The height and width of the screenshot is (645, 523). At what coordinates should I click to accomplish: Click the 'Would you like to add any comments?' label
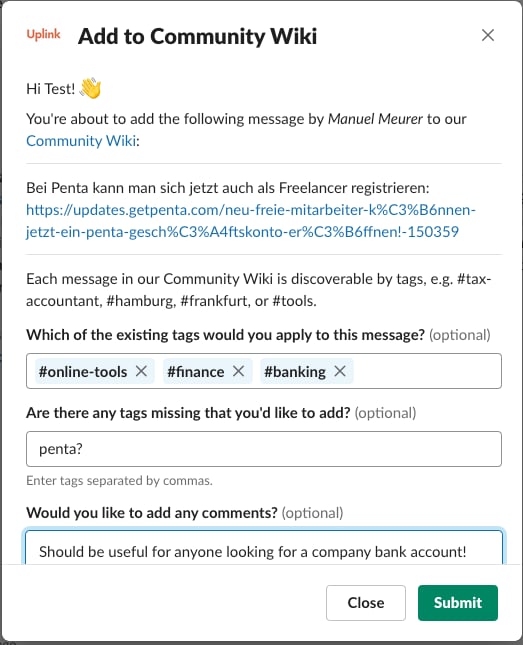coord(152,513)
